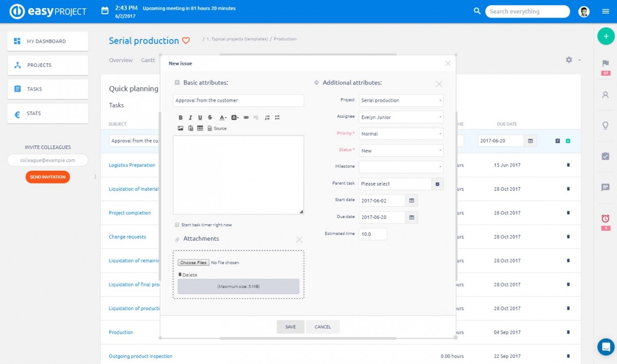The width and height of the screenshot is (617, 364).
Task: Click the Estimated time input field
Action: (x=373, y=234)
